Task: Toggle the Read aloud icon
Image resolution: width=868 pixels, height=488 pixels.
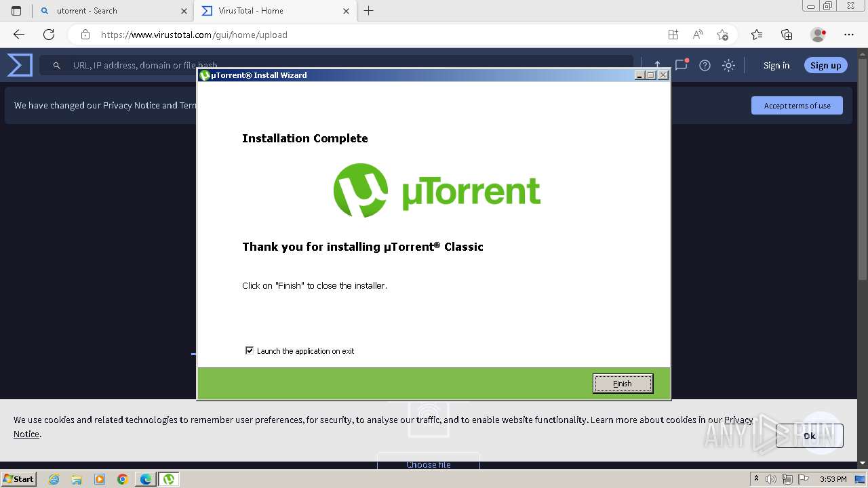Action: 698,35
